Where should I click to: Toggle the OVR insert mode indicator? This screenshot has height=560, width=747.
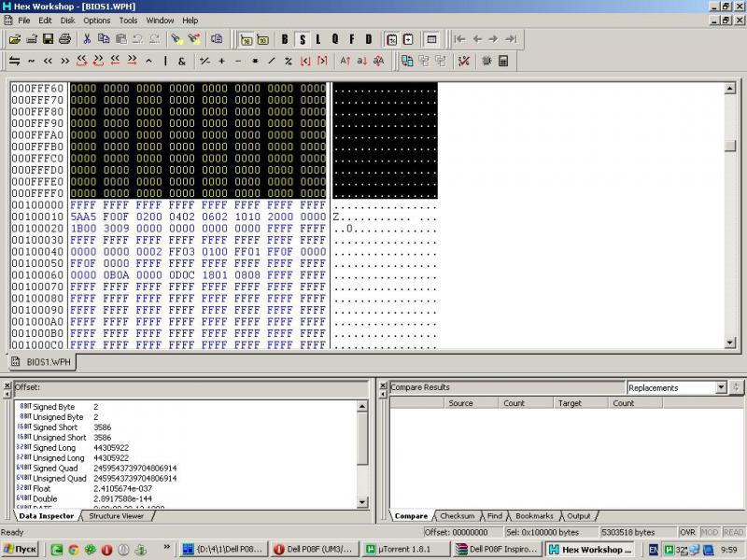(x=687, y=532)
